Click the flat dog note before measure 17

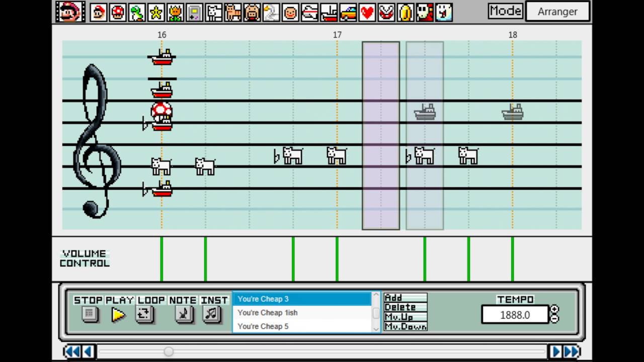tap(292, 155)
